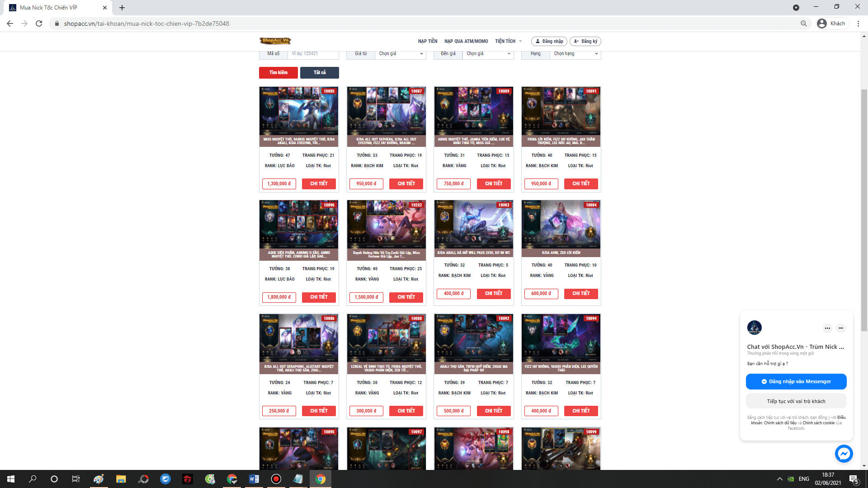868x488 pixels.
Task: Go back with the browser back arrow
Action: point(10,23)
